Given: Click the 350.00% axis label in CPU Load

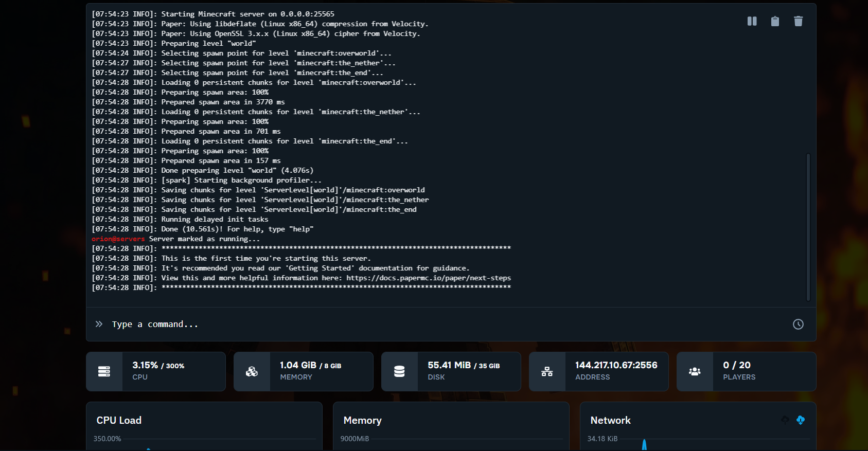Looking at the screenshot, I should (x=107, y=439).
